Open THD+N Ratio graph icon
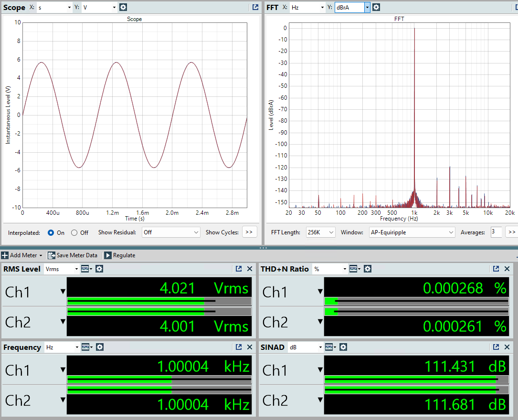The height and width of the screenshot is (420, 518). point(353,269)
